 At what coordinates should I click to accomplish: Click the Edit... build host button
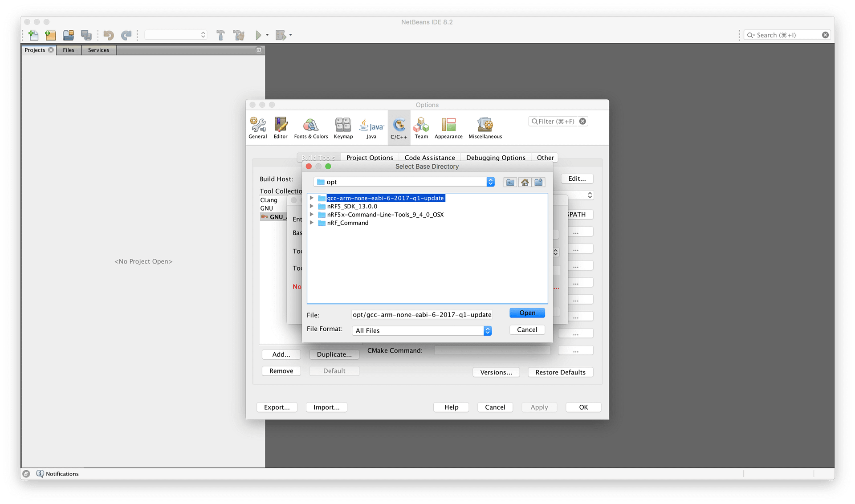(x=577, y=179)
